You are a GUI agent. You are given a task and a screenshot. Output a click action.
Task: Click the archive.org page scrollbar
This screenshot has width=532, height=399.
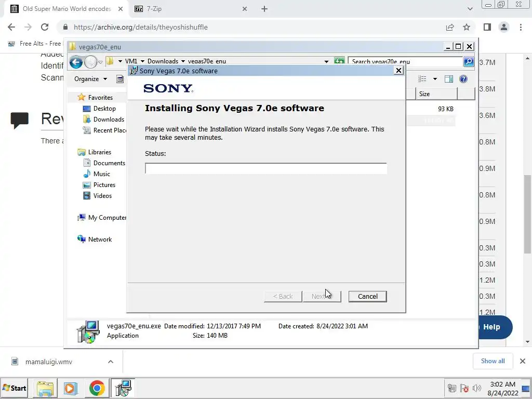[x=527, y=215]
